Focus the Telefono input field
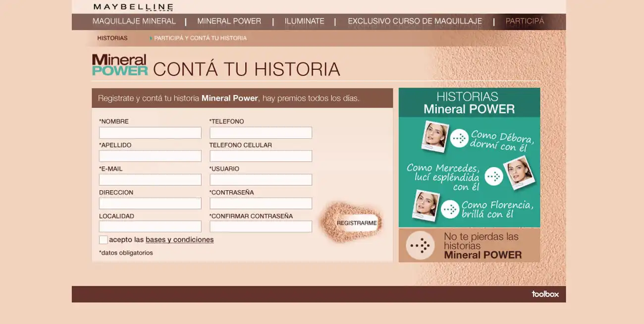644x324 pixels. [x=261, y=133]
